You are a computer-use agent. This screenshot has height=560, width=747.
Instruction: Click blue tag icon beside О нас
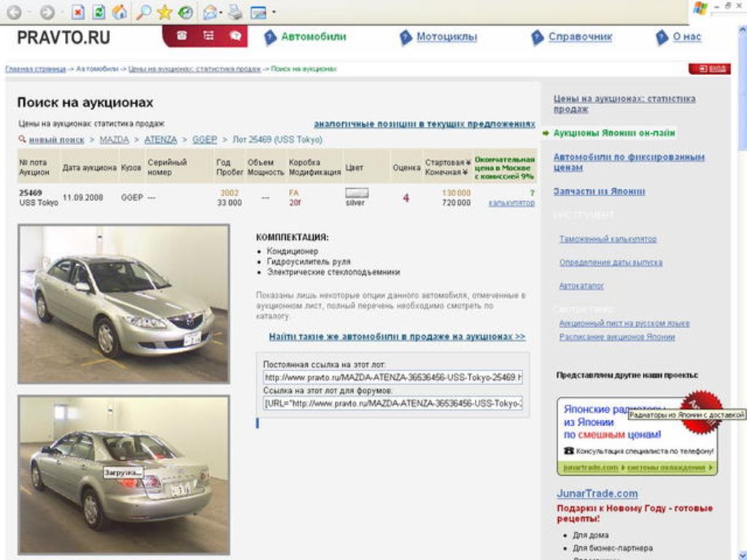coord(662,38)
